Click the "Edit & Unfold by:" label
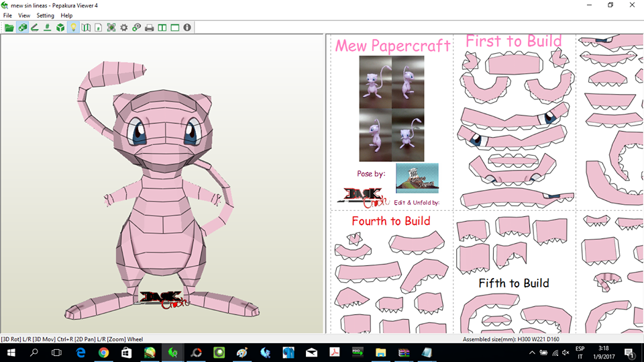This screenshot has height=362, width=644. click(x=417, y=202)
